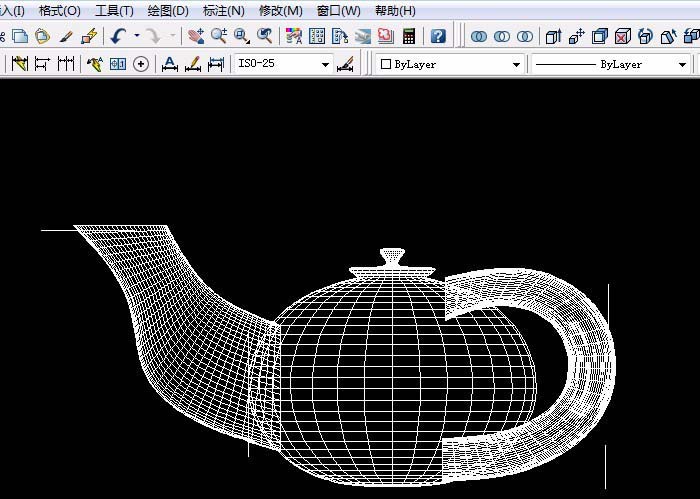Open the 格式(O) menu
The image size is (700, 499).
(60, 11)
